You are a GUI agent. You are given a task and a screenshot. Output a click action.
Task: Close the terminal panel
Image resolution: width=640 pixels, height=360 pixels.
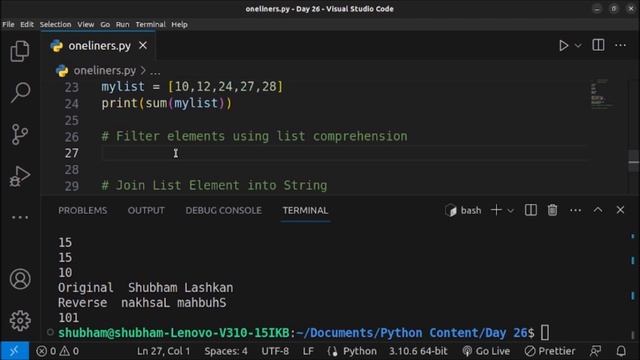620,210
